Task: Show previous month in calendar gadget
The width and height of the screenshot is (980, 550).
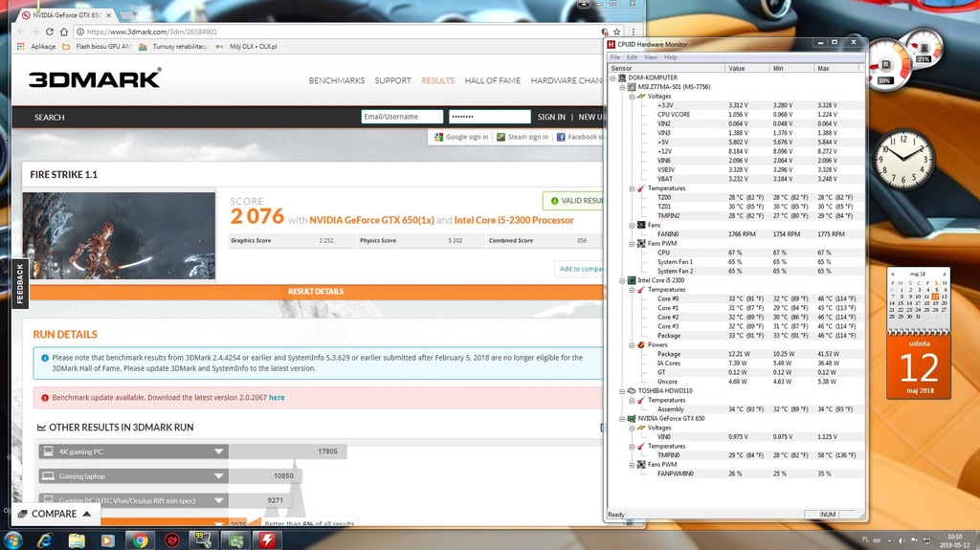Action: pyautogui.click(x=893, y=275)
